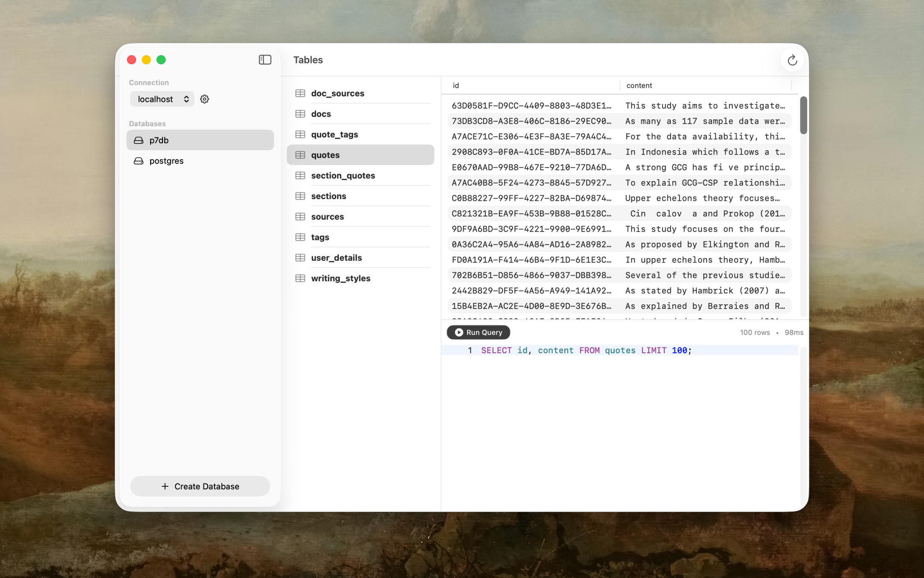Switch to the postgres database

[166, 161]
